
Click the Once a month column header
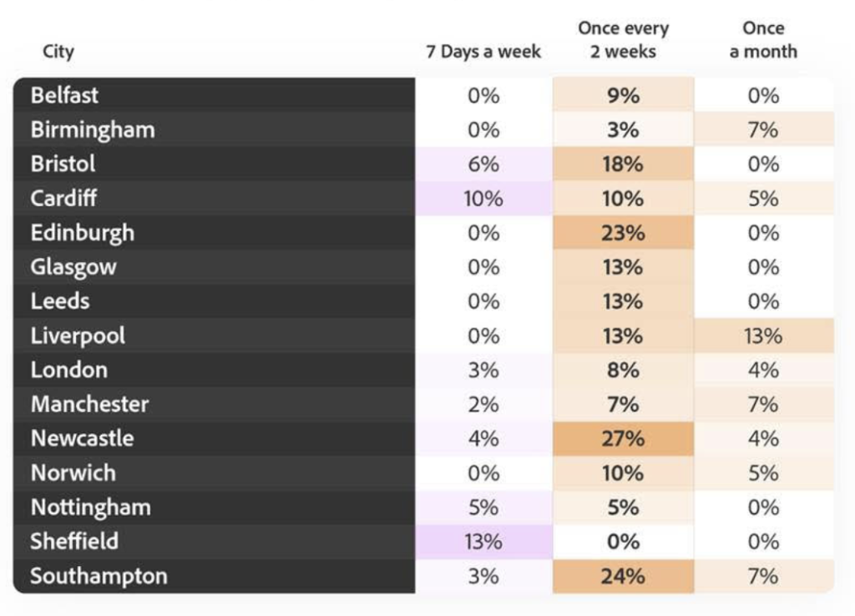(x=763, y=40)
